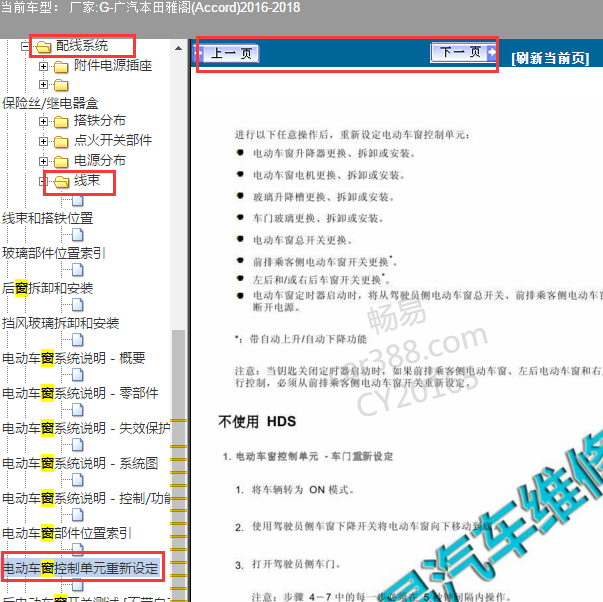The width and height of the screenshot is (603, 602).
Task: Open 电动车窗系统说明 - 零部件
Action: pos(80,393)
